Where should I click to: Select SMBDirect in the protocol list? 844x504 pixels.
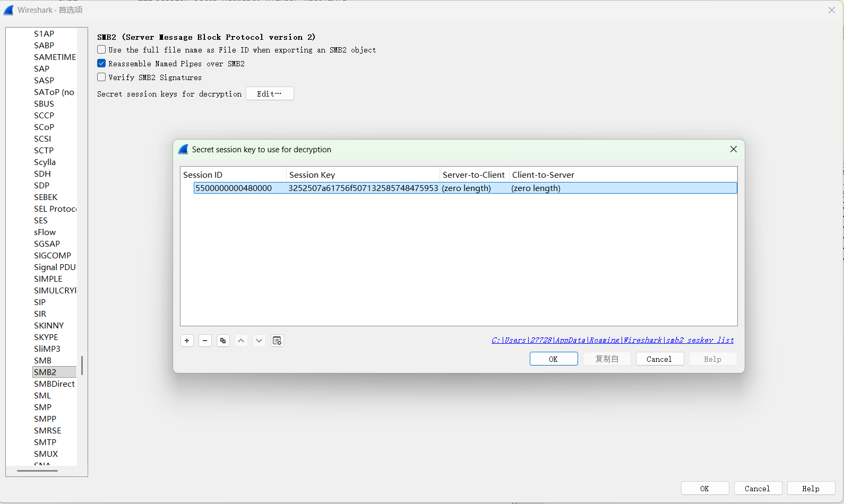click(x=54, y=384)
